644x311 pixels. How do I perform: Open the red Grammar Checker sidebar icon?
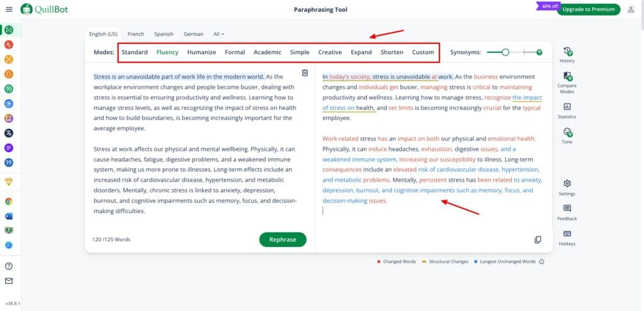pyautogui.click(x=9, y=45)
